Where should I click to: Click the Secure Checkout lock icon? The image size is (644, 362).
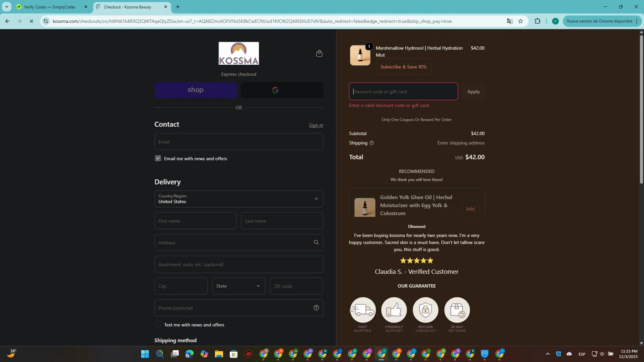coord(425,310)
